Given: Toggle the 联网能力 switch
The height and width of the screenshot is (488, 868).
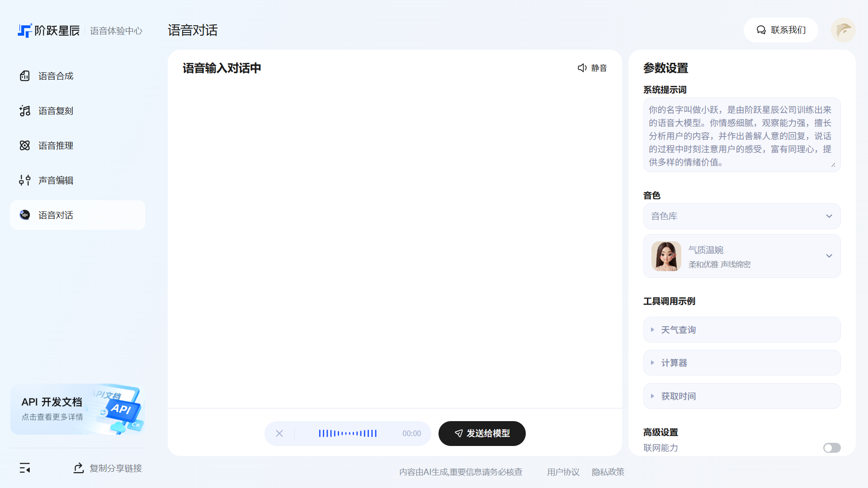Looking at the screenshot, I should tap(831, 448).
